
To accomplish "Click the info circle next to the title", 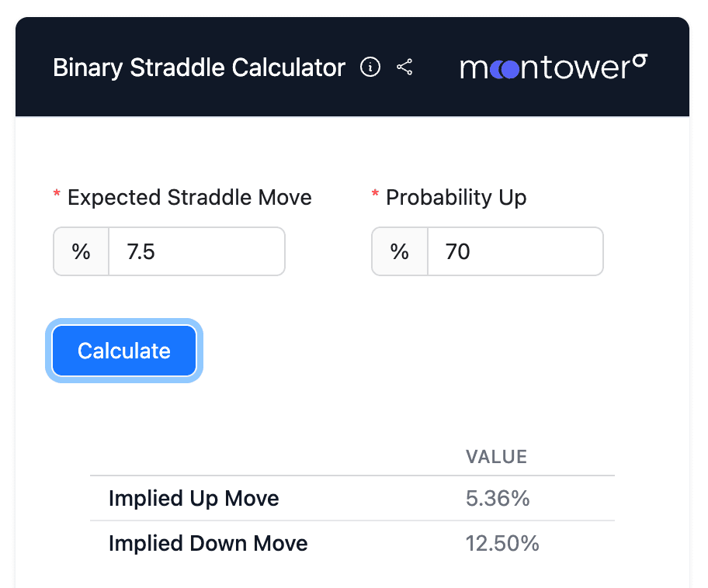I will pos(370,67).
